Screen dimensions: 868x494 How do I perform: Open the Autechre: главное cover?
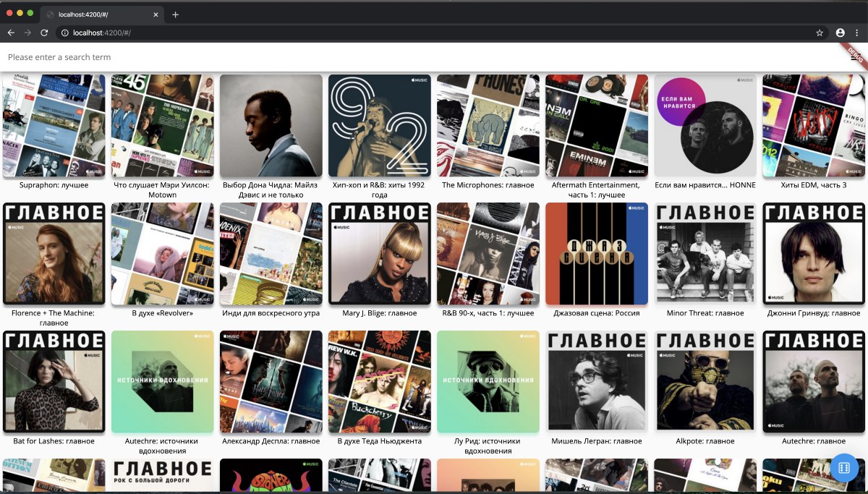814,382
